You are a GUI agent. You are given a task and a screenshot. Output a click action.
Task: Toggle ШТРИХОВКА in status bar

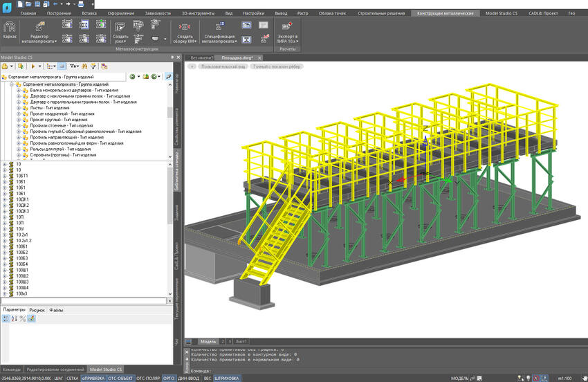226,378
